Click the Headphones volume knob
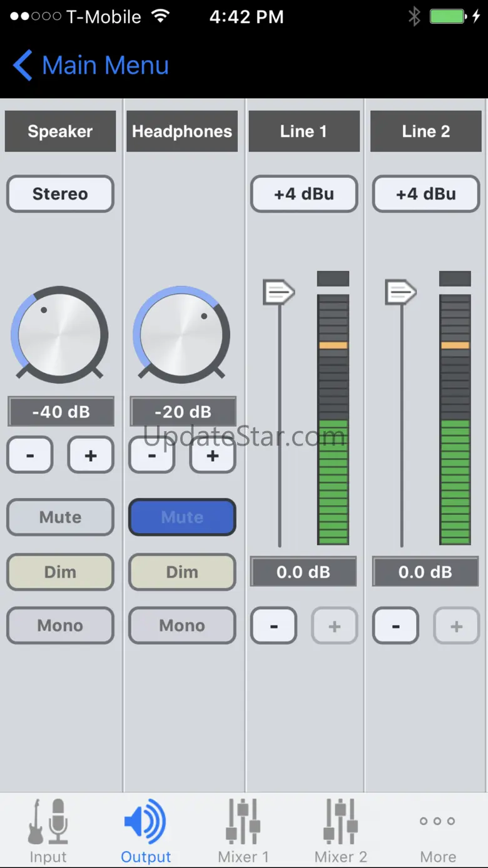The image size is (488, 868). [181, 335]
